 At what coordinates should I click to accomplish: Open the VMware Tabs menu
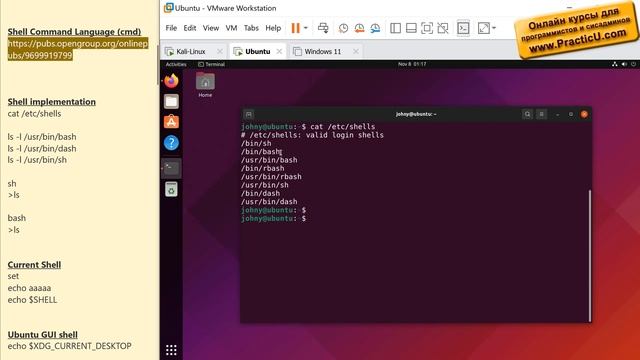pos(251,28)
